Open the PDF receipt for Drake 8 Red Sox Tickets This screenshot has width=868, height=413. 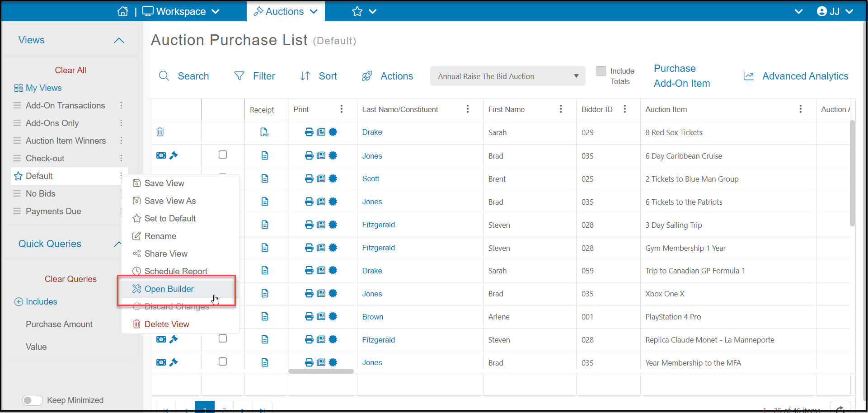point(265,132)
